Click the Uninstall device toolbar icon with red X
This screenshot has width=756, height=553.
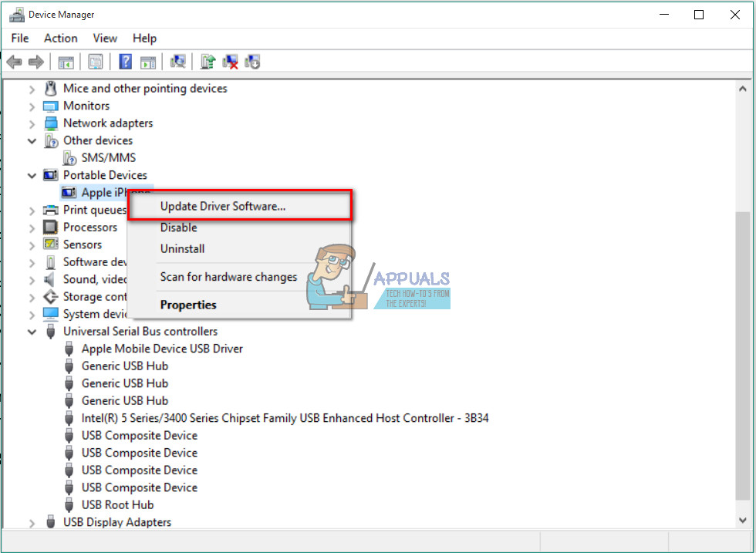click(x=230, y=62)
